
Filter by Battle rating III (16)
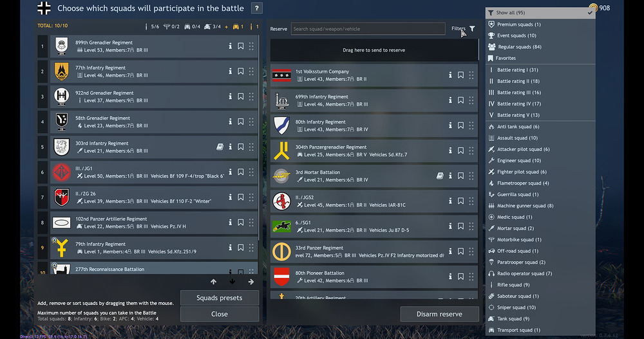540,93
